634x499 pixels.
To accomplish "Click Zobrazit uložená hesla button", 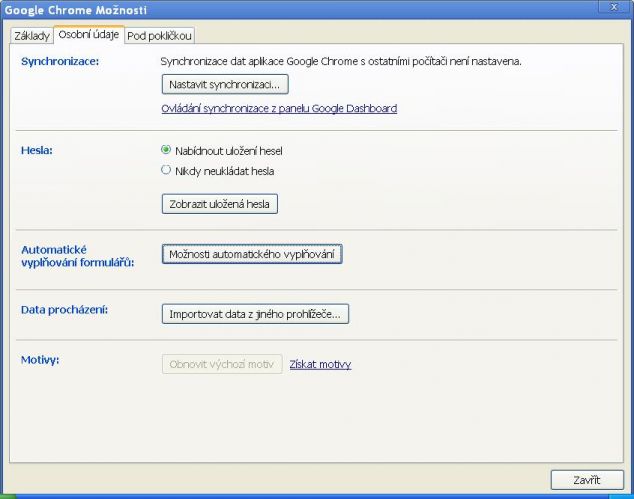I will (220, 204).
